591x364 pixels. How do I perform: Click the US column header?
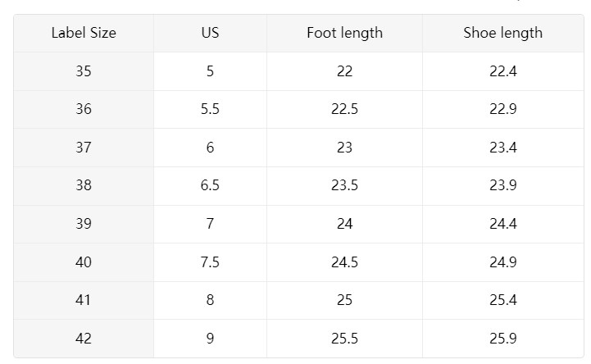coord(211,33)
